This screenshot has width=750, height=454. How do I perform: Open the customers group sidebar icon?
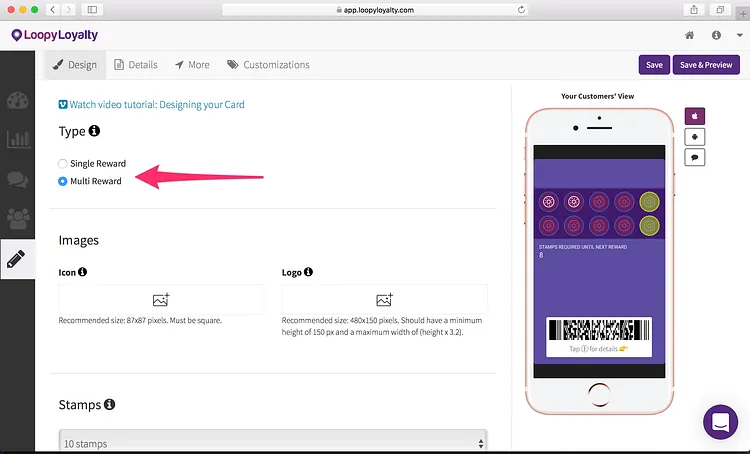coord(18,219)
